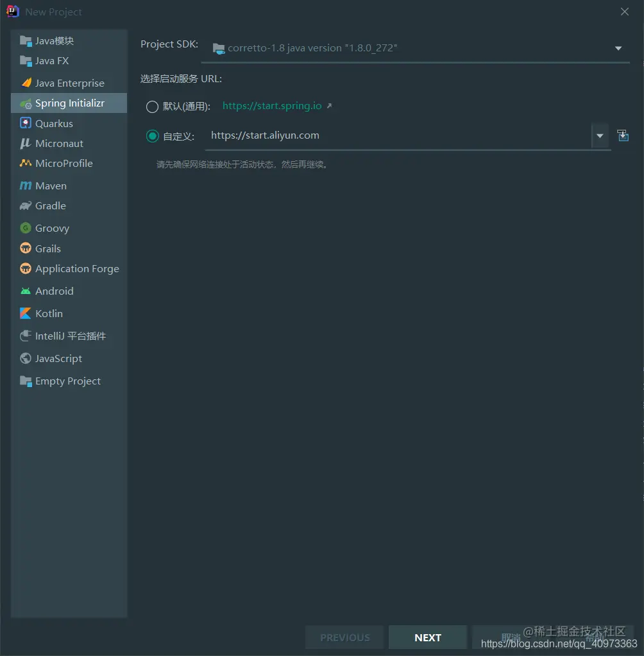The height and width of the screenshot is (656, 644).
Task: Click the MicroProfile label text
Action: (64, 163)
